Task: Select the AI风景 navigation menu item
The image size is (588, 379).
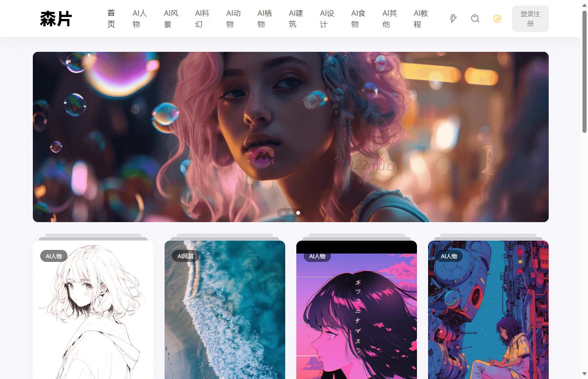Action: coord(171,19)
